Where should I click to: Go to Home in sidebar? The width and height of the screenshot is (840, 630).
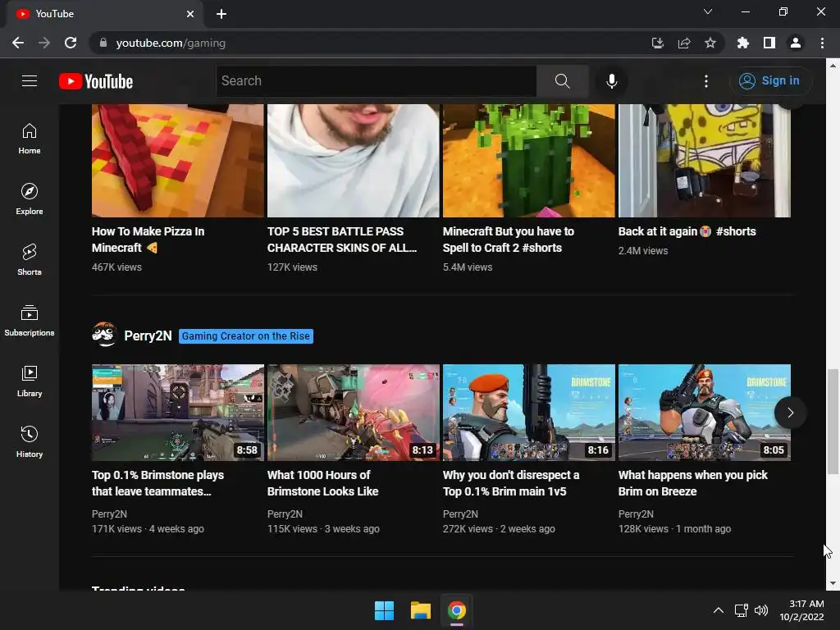30,139
